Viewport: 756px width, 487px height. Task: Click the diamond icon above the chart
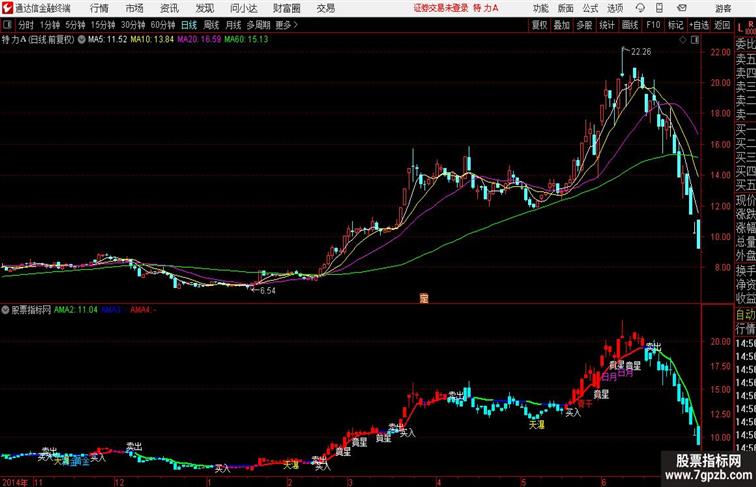[x=683, y=40]
